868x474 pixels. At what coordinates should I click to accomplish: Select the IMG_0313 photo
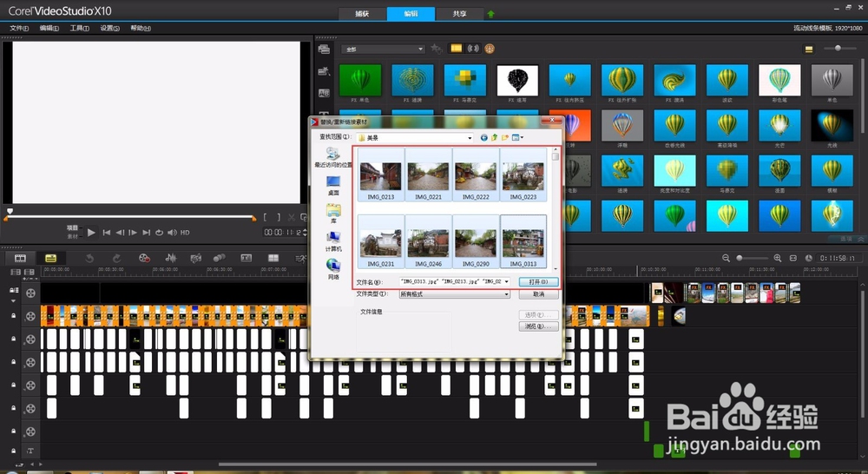coord(523,242)
